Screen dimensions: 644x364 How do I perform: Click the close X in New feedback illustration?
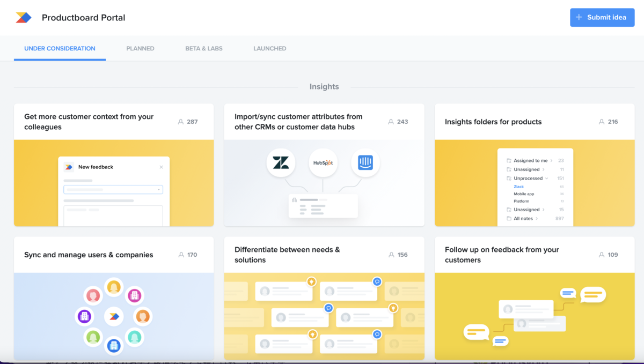161,167
